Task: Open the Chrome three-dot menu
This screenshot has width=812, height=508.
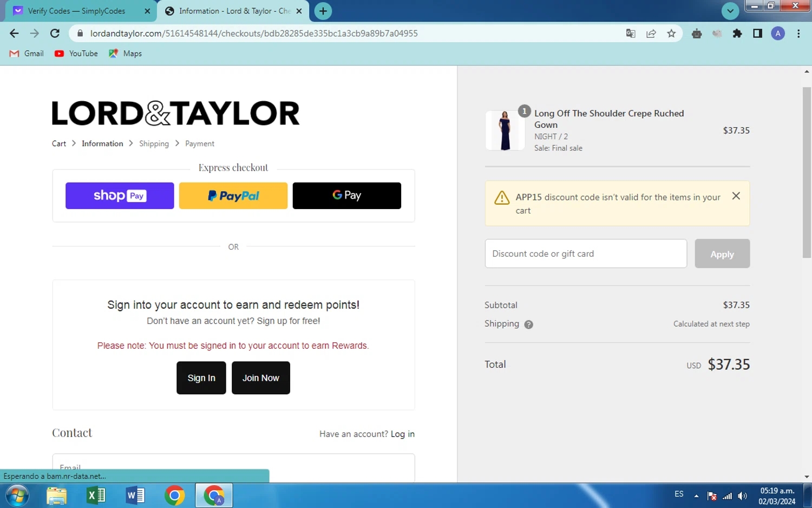Action: click(798, 34)
